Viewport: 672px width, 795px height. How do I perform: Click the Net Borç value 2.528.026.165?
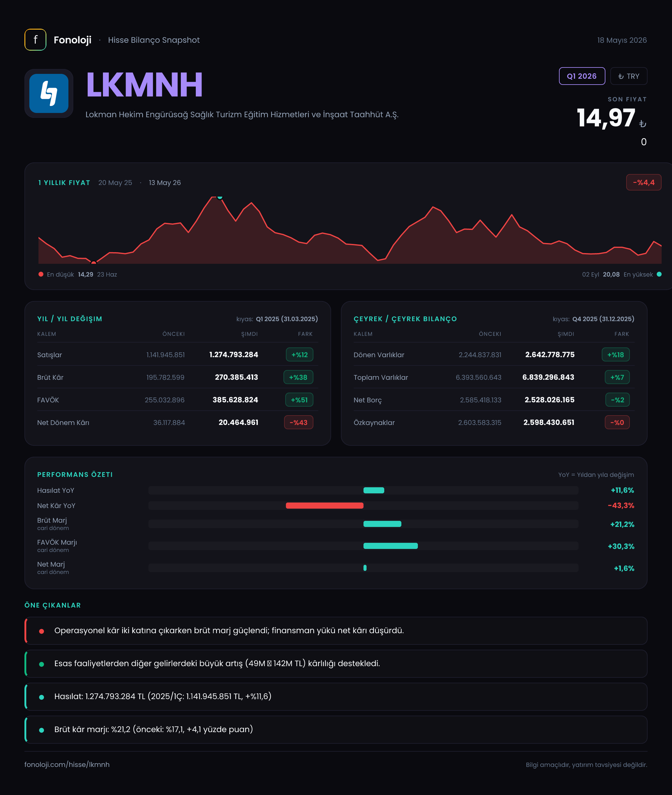tap(549, 400)
